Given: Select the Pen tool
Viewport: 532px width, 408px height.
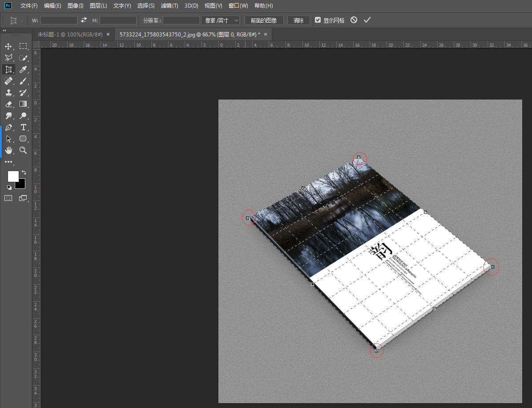Looking at the screenshot, I should click(x=8, y=128).
